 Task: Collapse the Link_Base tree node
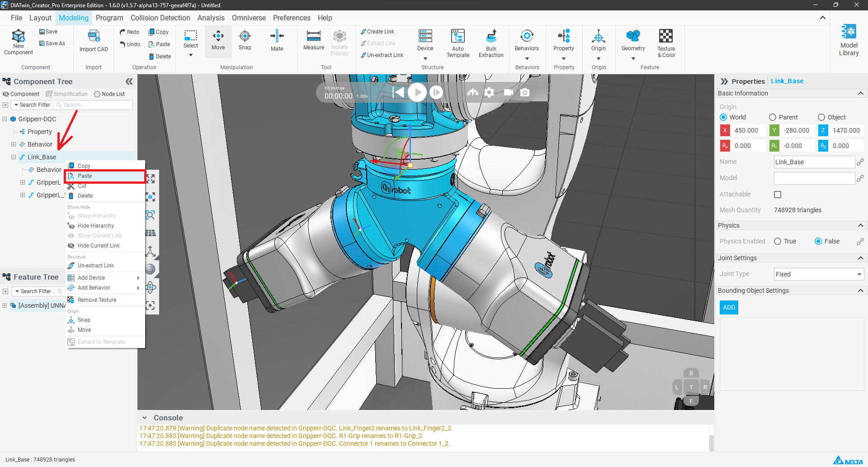pos(14,157)
